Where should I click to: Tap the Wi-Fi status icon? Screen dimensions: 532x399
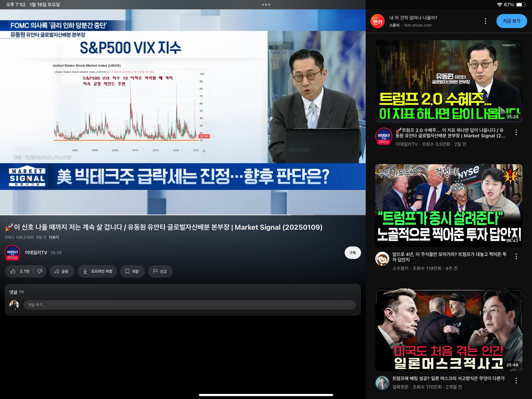[499, 4]
